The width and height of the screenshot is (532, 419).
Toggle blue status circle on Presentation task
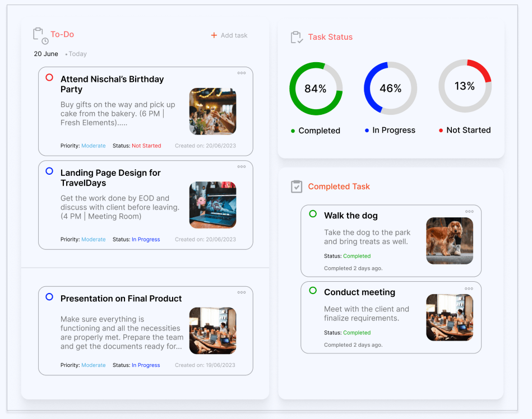click(49, 297)
